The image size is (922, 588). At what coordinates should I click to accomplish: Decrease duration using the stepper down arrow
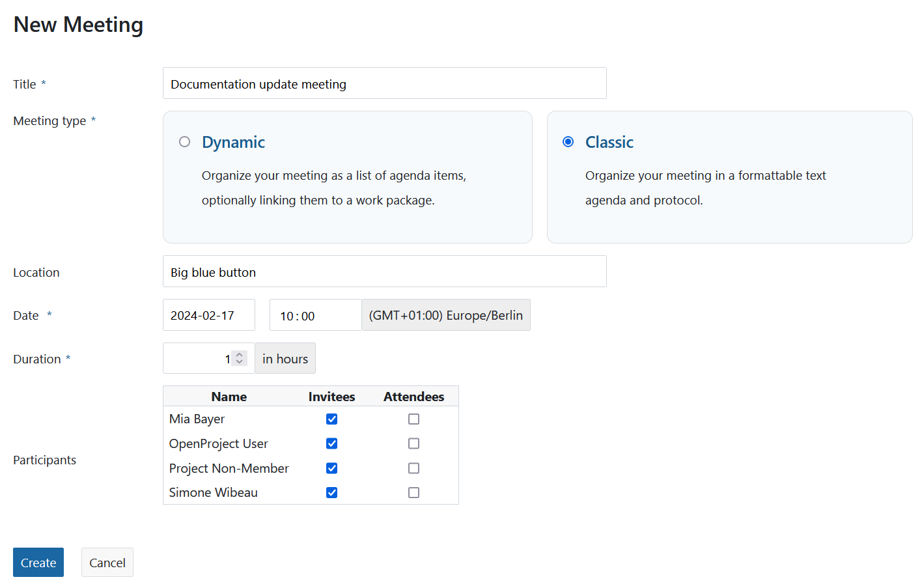click(240, 362)
